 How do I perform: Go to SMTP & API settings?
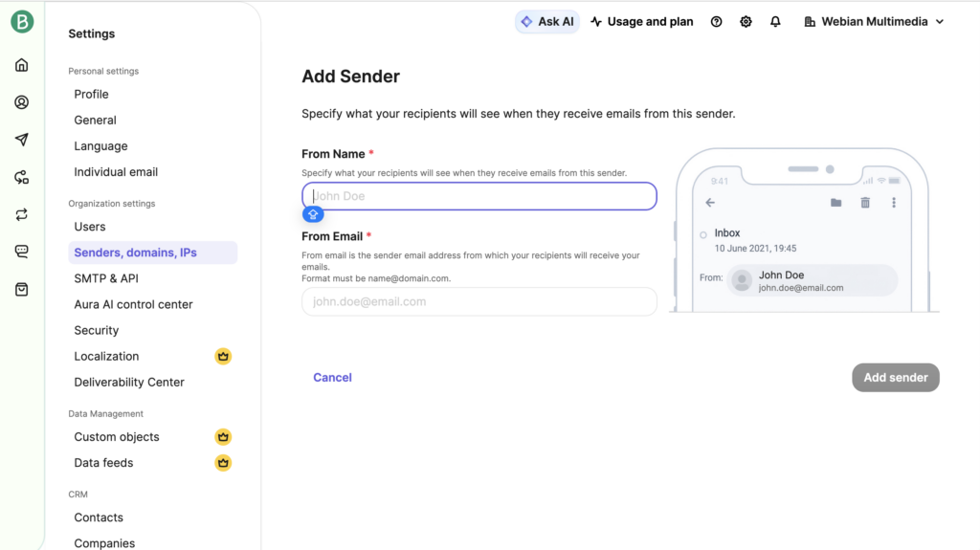click(x=106, y=278)
